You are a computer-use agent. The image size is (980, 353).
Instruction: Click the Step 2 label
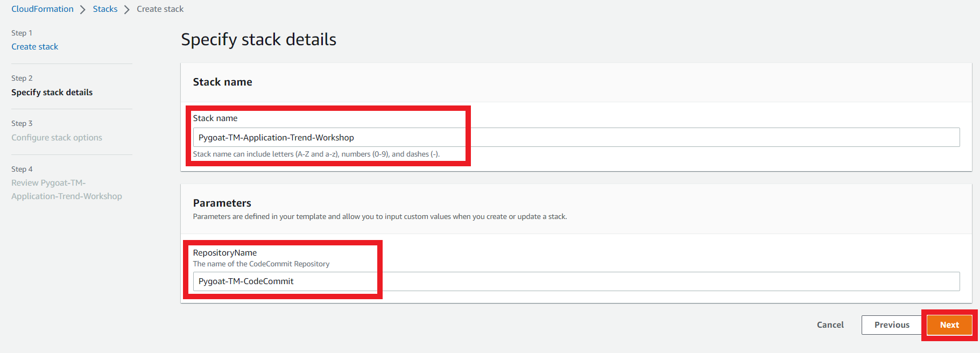coord(22,78)
